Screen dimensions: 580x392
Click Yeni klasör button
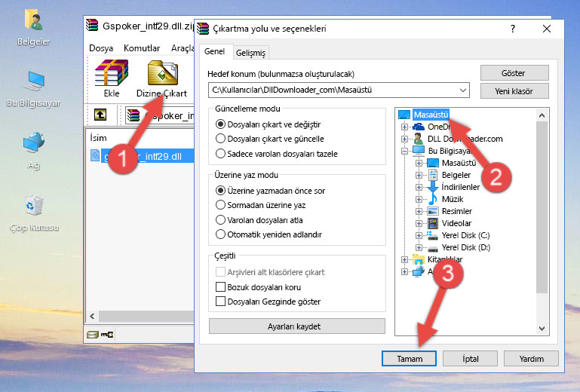514,91
